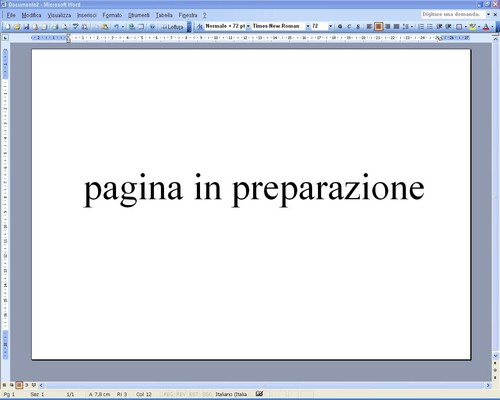Viewport: 500px width, 400px height.
Task: Open the Inserisci menu
Action: tap(87, 15)
